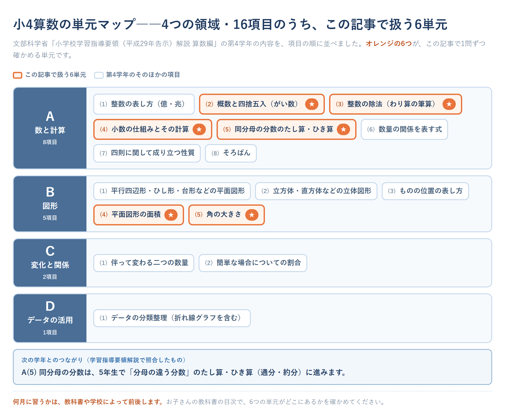Click the A 数と計算 category panel

pyautogui.click(x=50, y=128)
